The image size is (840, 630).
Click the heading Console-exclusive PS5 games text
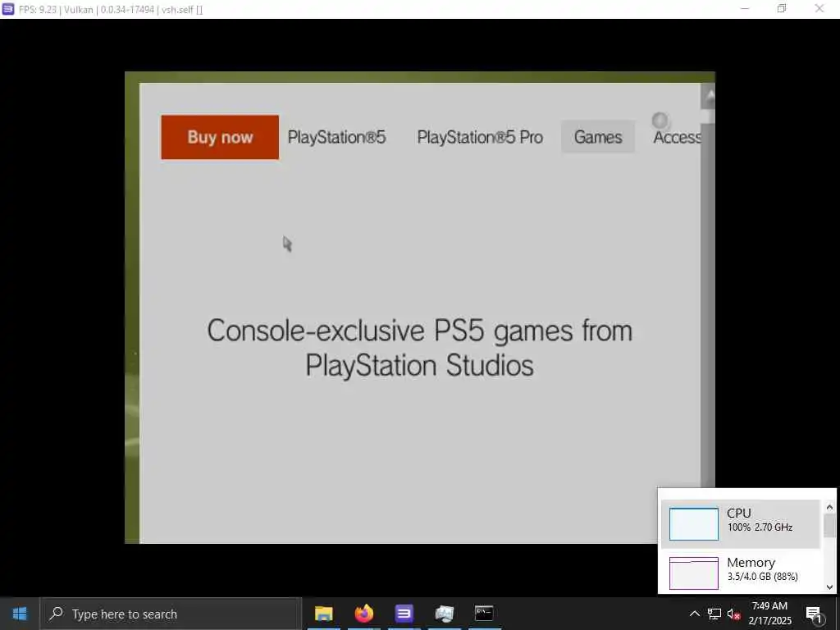419,348
